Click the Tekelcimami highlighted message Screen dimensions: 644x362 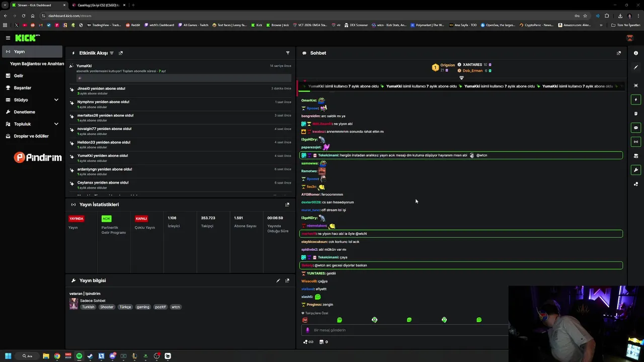point(461,155)
